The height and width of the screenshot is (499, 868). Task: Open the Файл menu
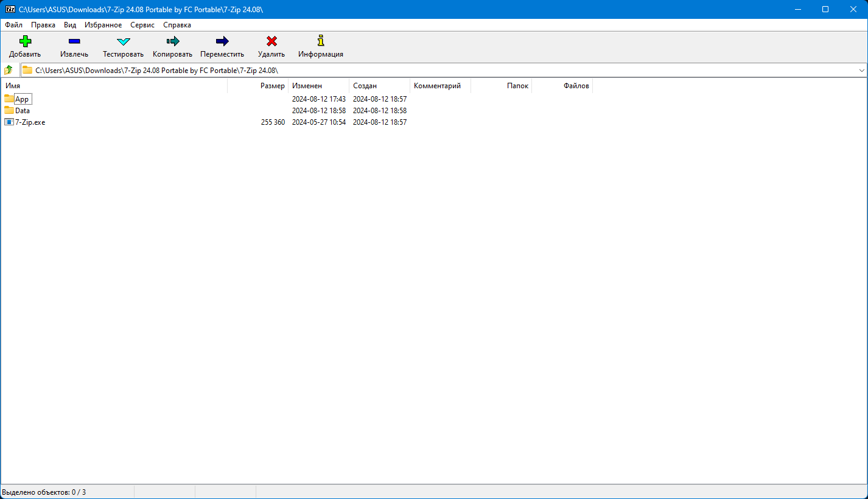pos(14,25)
